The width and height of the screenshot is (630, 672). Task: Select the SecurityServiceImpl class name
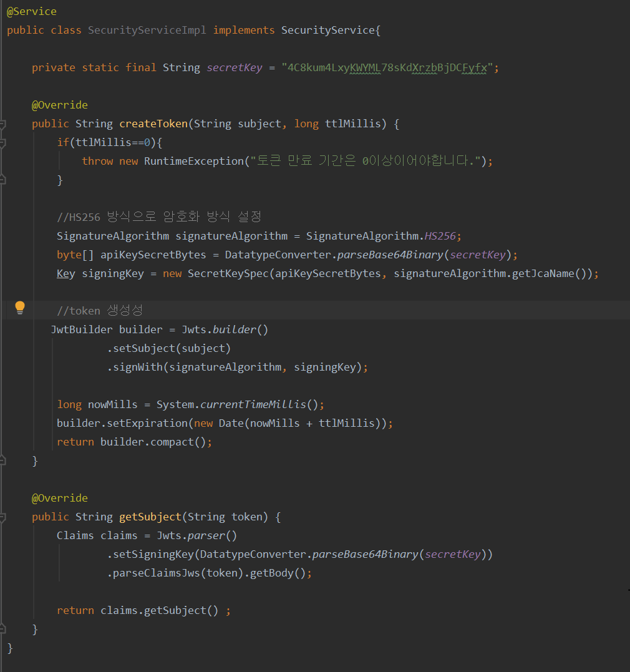point(147,31)
